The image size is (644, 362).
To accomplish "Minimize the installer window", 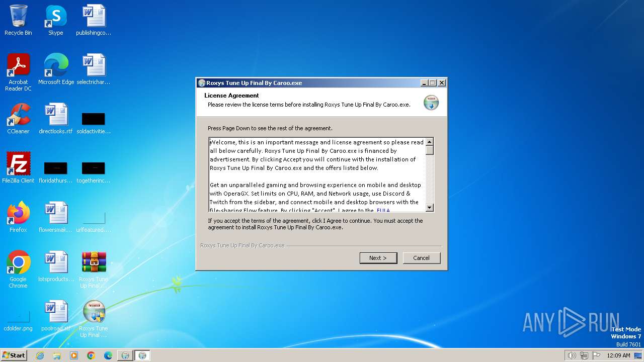I will click(x=424, y=83).
